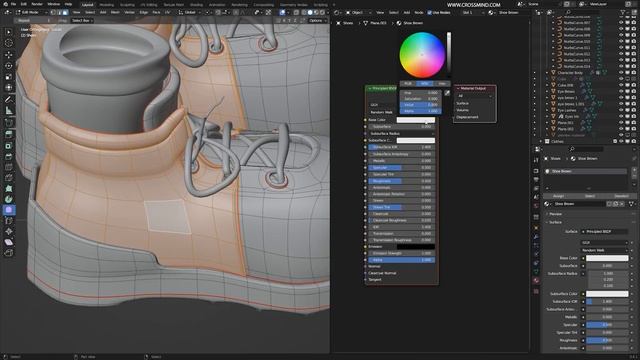This screenshot has height=360, width=640.
Task: Click the Assign material button
Action: coord(558,196)
